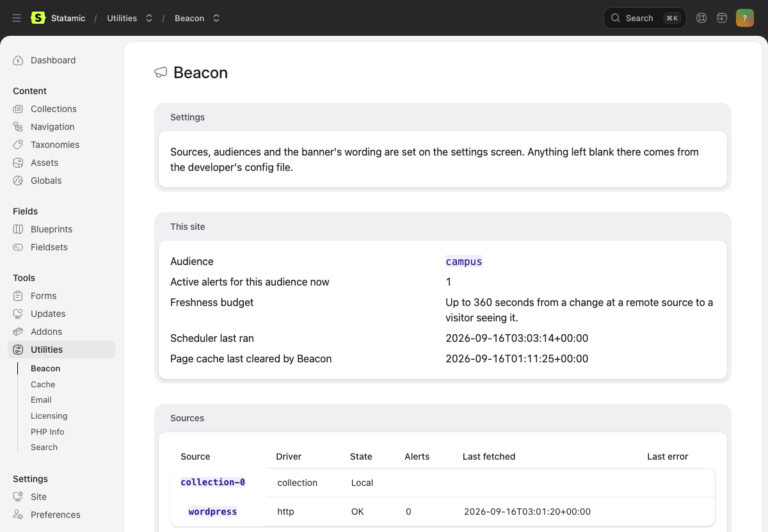Click the Local state cell
This screenshot has height=532, width=768.
tap(362, 483)
